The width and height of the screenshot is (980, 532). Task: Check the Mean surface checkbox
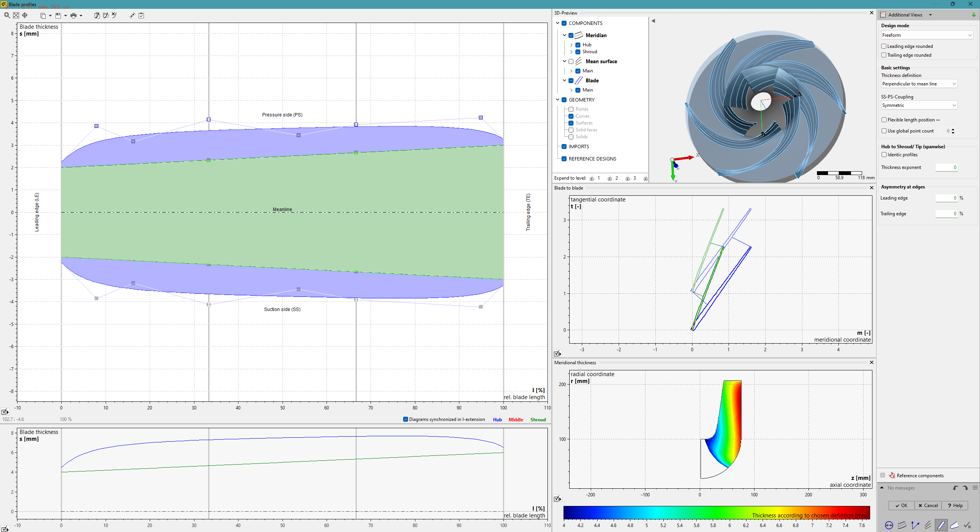[571, 61]
